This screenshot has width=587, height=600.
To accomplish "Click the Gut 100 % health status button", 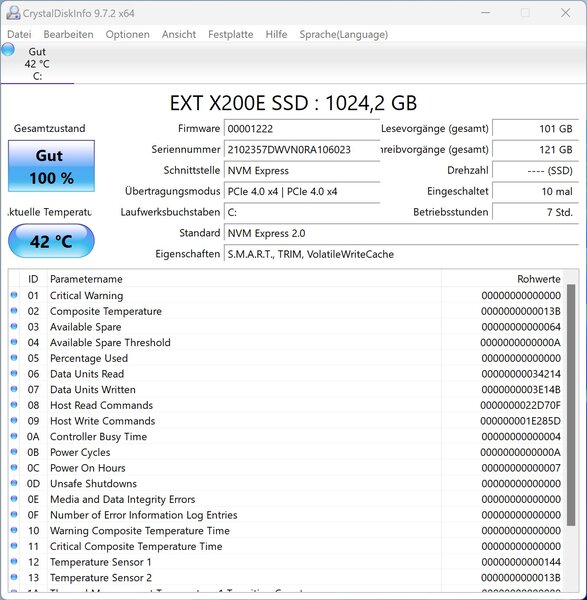I will [51, 166].
